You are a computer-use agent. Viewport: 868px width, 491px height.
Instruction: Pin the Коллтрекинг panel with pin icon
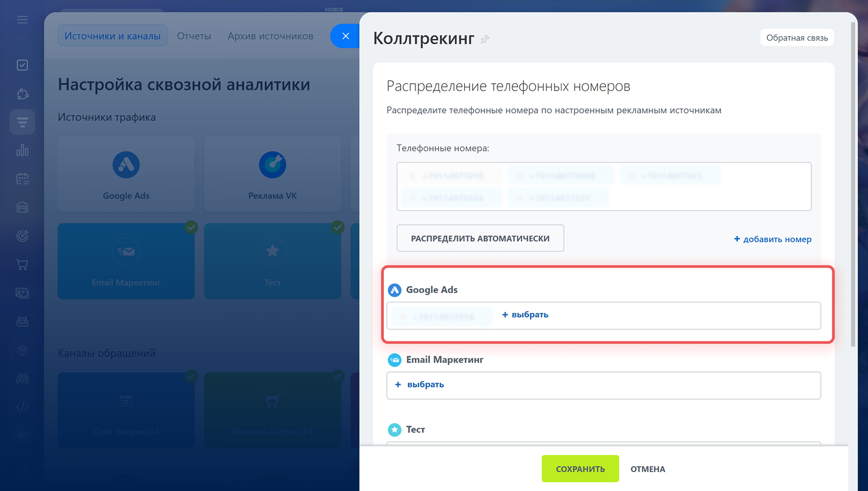coord(485,39)
